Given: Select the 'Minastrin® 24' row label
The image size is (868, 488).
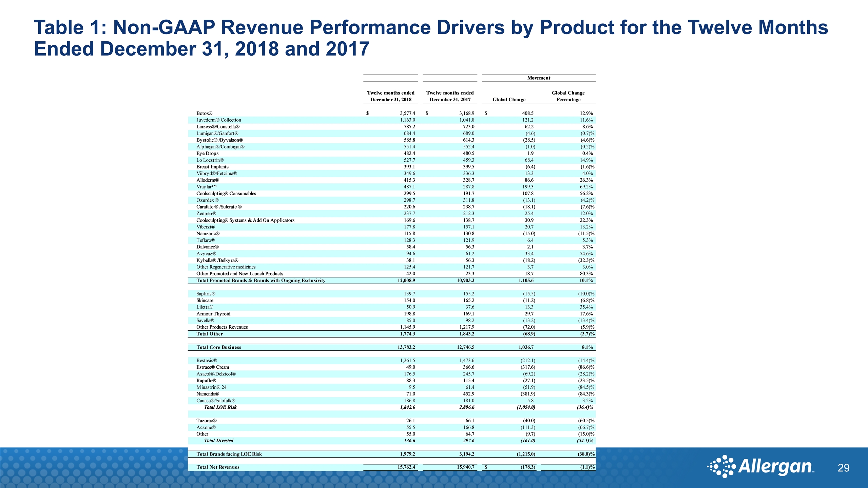Looking at the screenshot, I should [x=211, y=387].
